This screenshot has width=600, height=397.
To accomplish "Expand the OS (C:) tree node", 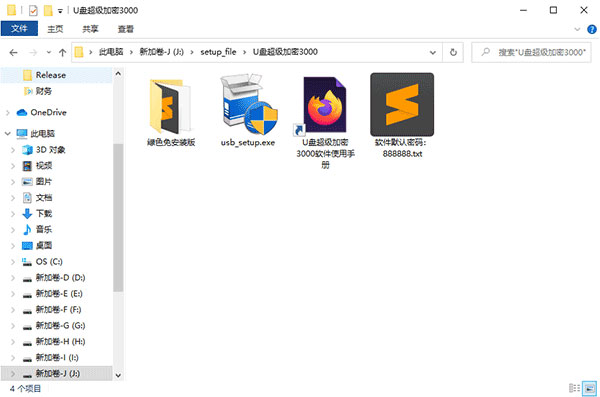I will click(13, 262).
